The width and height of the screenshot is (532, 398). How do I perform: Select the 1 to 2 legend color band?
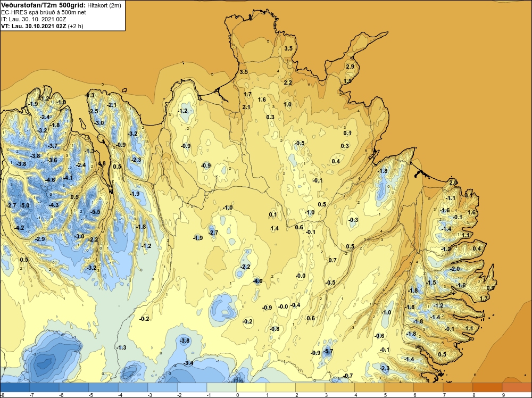(280, 387)
